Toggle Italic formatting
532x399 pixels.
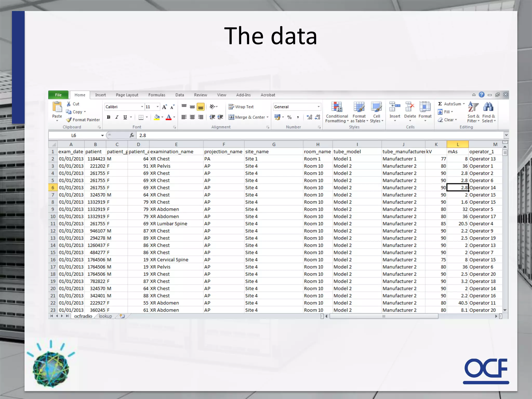pos(117,117)
